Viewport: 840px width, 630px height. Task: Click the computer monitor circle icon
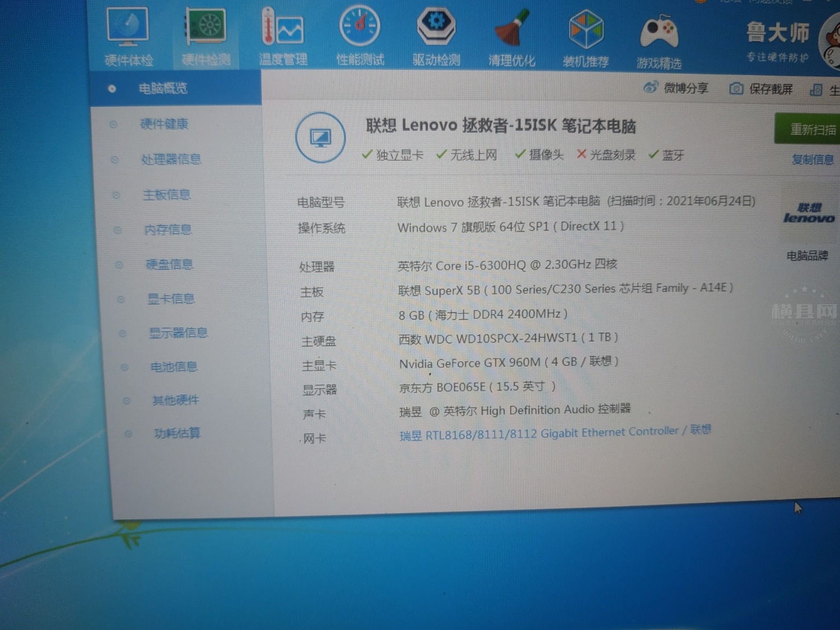tap(320, 137)
